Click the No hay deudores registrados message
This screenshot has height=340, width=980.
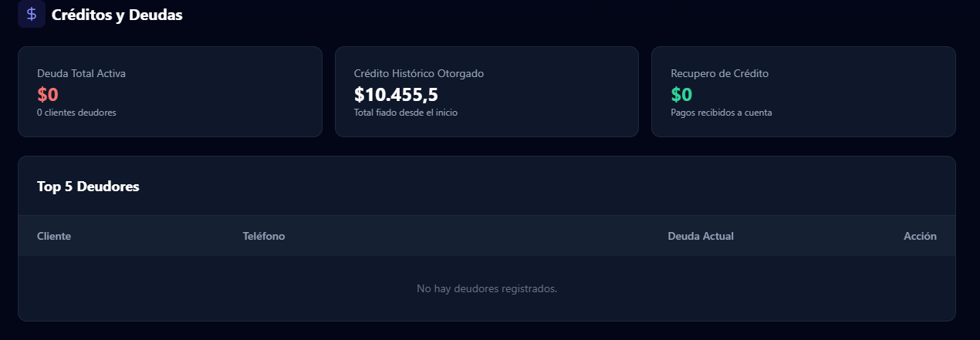tap(487, 288)
